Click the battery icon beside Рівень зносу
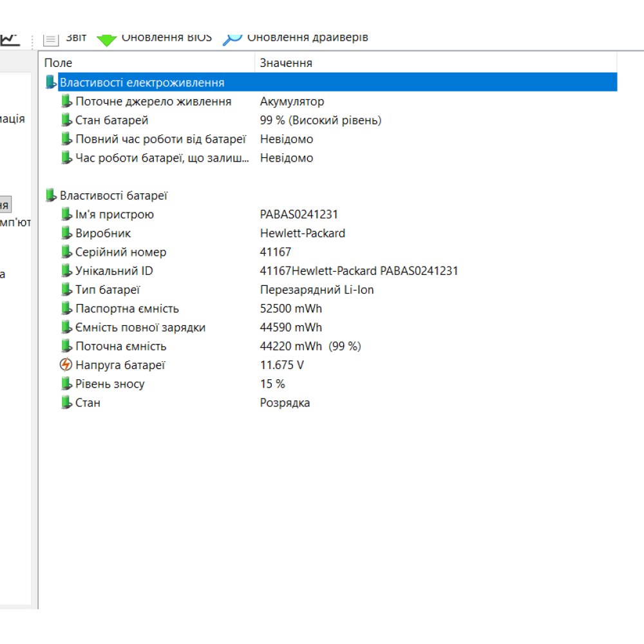 tap(66, 384)
